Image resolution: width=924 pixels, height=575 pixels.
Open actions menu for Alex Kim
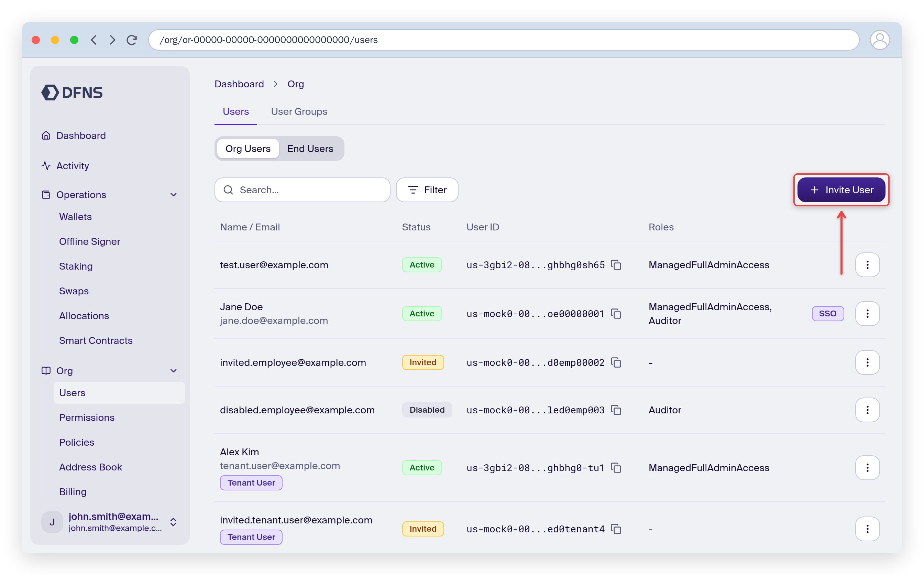867,468
